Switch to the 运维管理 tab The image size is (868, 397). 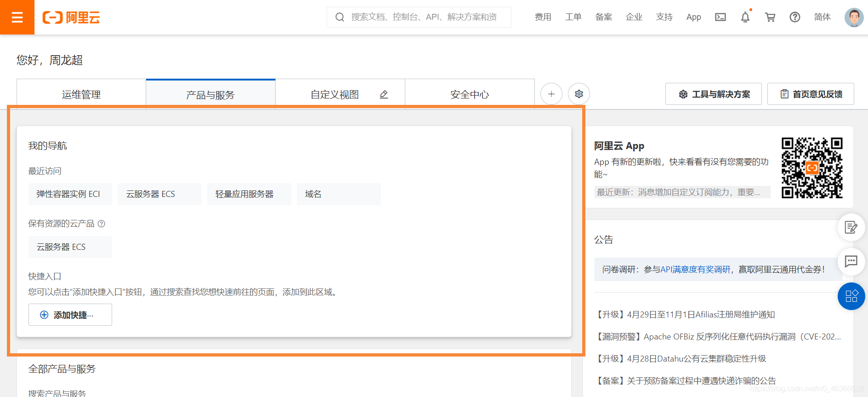81,94
